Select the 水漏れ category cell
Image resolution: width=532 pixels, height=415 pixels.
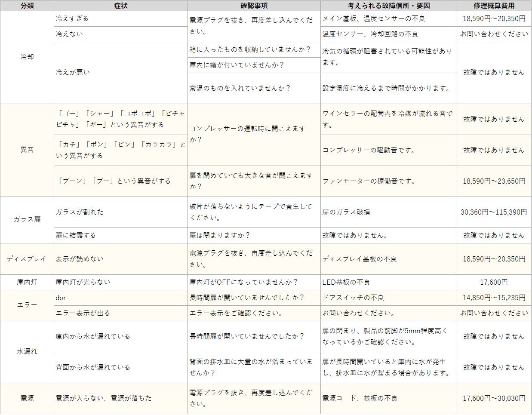(27, 351)
